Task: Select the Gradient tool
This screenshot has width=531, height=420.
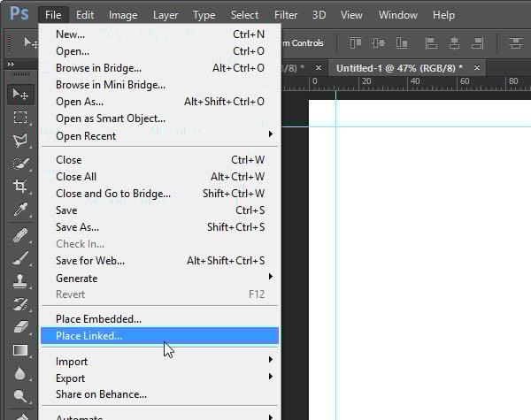Action: 20,350
